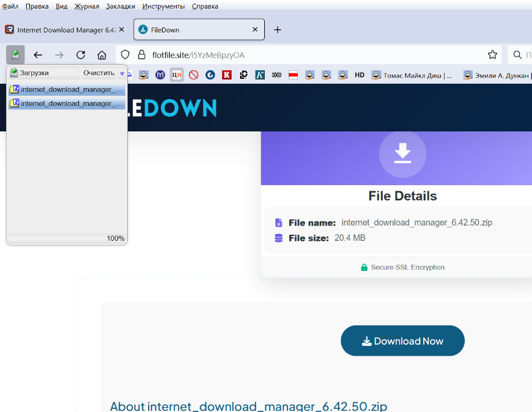The width and height of the screenshot is (532, 412).
Task: Click the padlock site security icon
Action: pos(141,54)
